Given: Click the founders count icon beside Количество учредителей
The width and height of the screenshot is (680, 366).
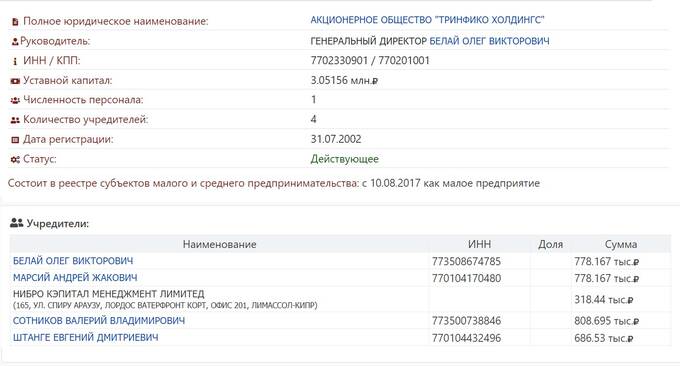Looking at the screenshot, I should pyautogui.click(x=15, y=120).
